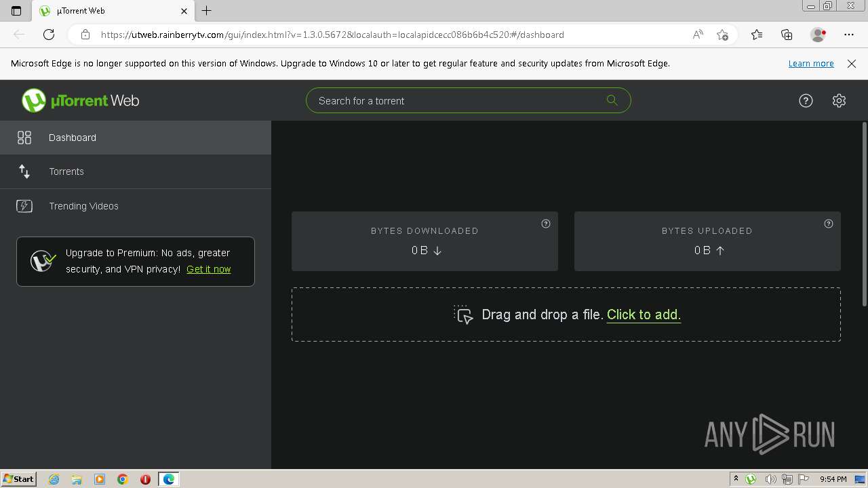Click the Click to add link
Image resolution: width=868 pixels, height=488 pixels.
(644, 314)
